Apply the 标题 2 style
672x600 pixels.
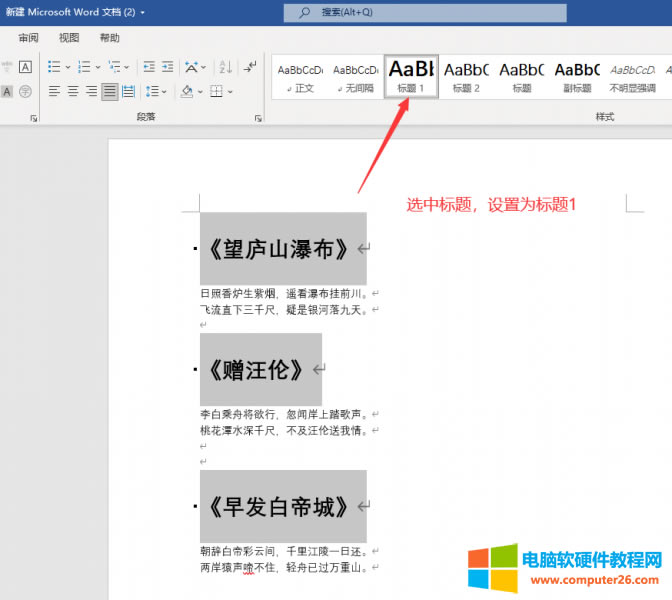coord(466,76)
